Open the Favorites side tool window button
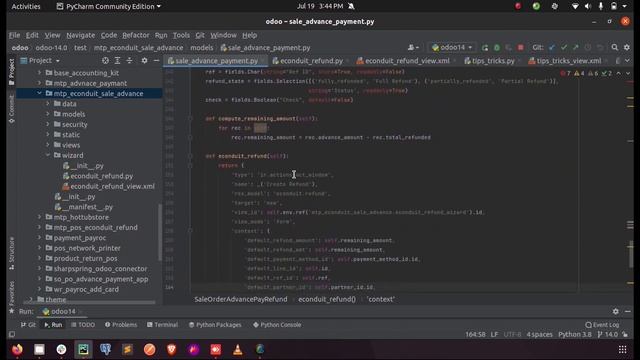Viewport: 640px width, 360px height. pos(11,297)
